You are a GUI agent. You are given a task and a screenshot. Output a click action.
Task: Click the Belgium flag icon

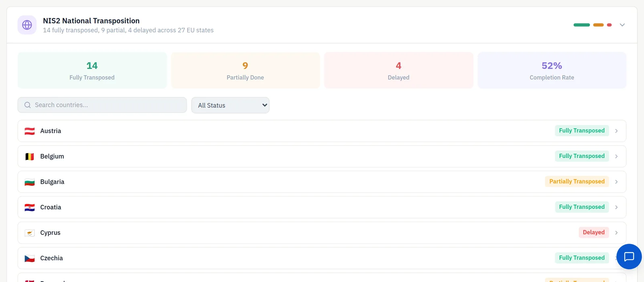point(30,156)
